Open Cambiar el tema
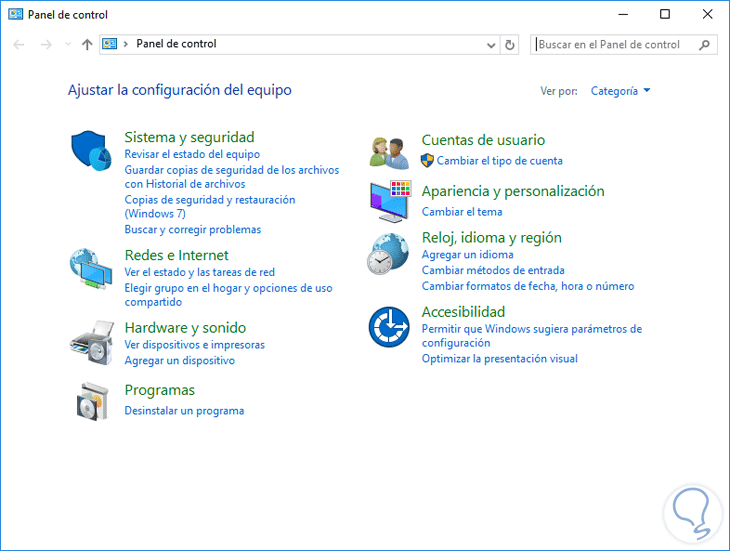Image resolution: width=730 pixels, height=551 pixels. [462, 212]
